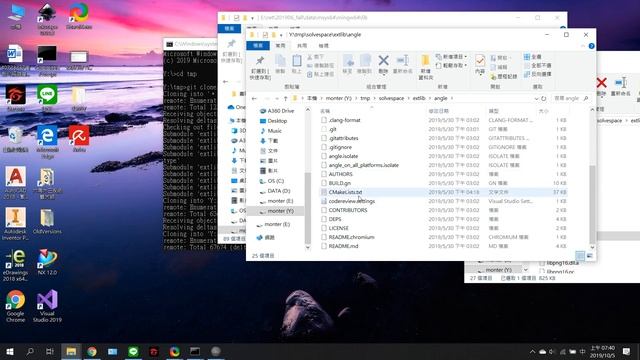
Task: Click the red Delete X in the window behind
Action: (x=601, y=83)
